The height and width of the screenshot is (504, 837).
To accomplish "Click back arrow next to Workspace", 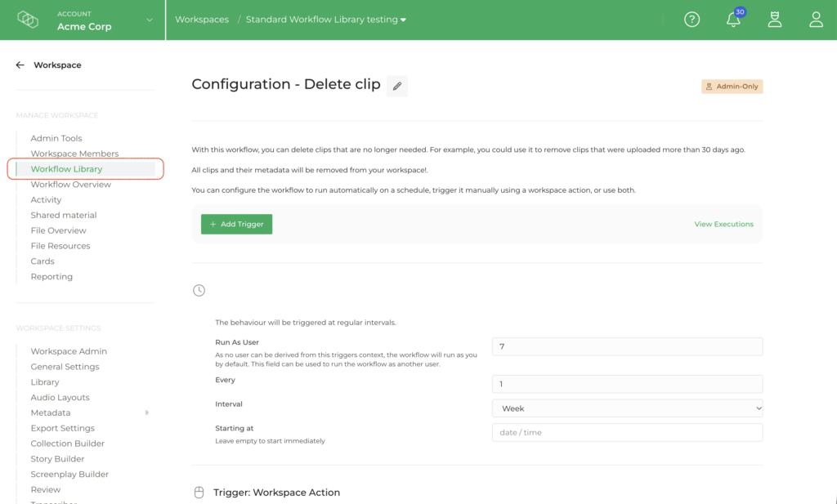I will click(20, 65).
